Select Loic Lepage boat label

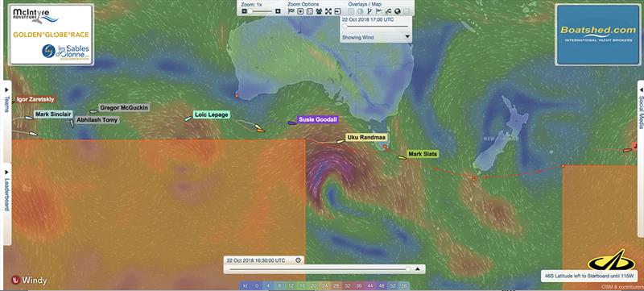211,115
